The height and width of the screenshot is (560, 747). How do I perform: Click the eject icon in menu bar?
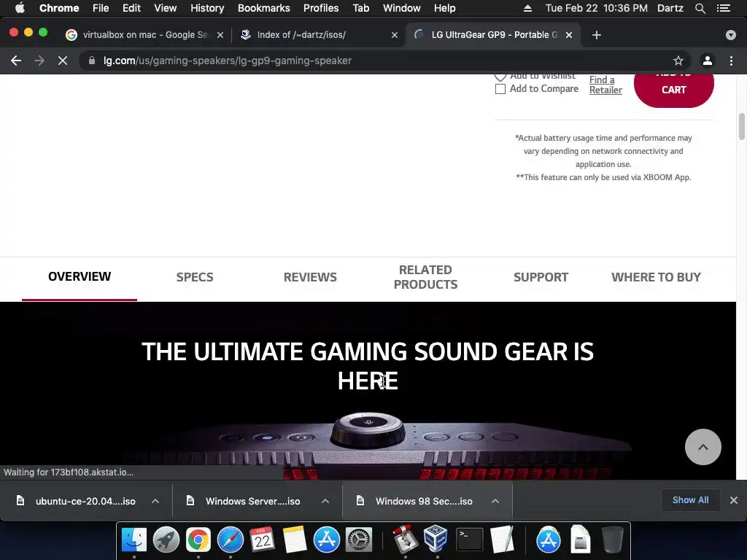click(x=527, y=8)
